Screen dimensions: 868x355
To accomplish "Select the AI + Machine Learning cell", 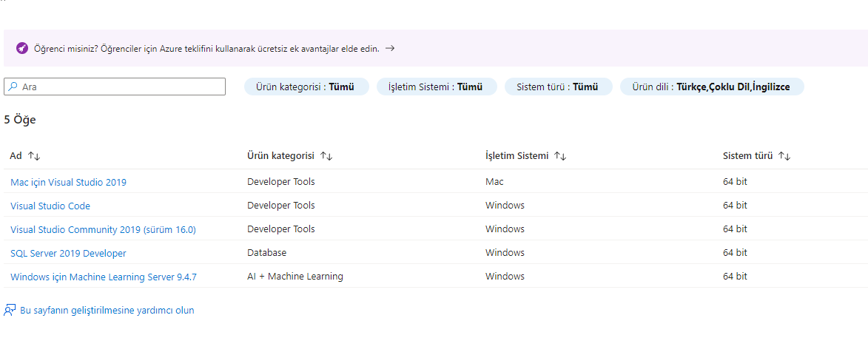I will click(x=295, y=276).
